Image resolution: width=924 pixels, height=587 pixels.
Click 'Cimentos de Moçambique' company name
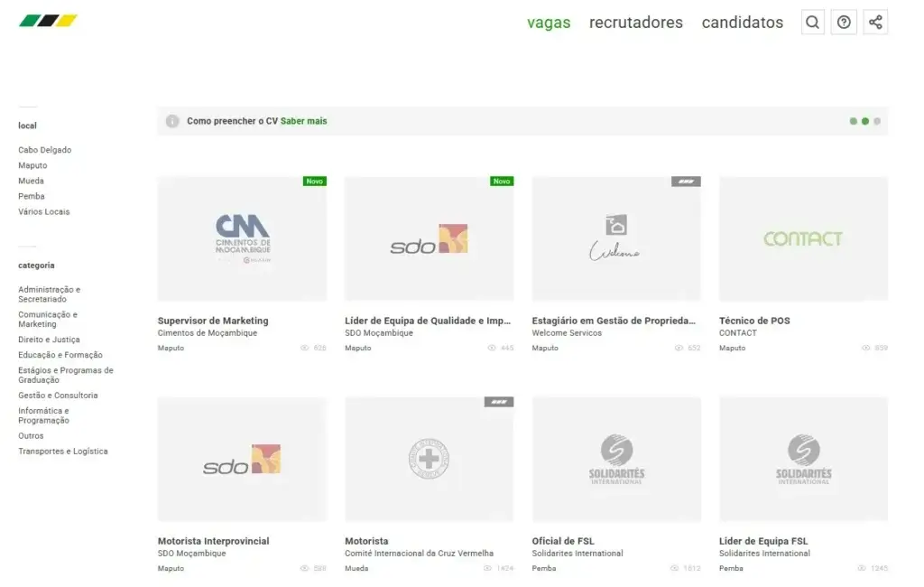[208, 333]
